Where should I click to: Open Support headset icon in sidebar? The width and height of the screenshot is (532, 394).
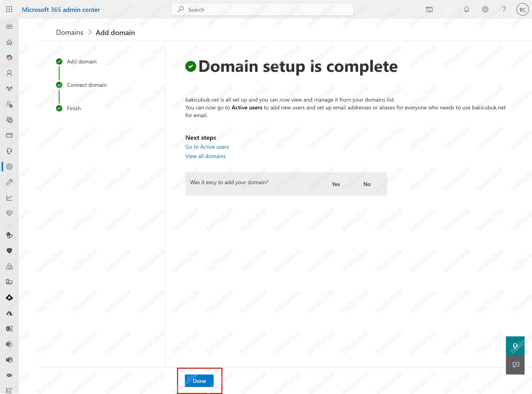pyautogui.click(x=9, y=151)
